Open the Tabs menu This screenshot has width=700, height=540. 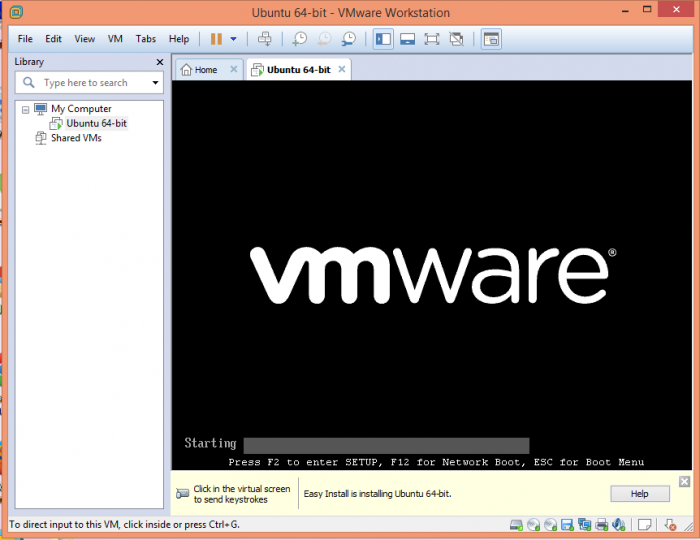pos(146,39)
